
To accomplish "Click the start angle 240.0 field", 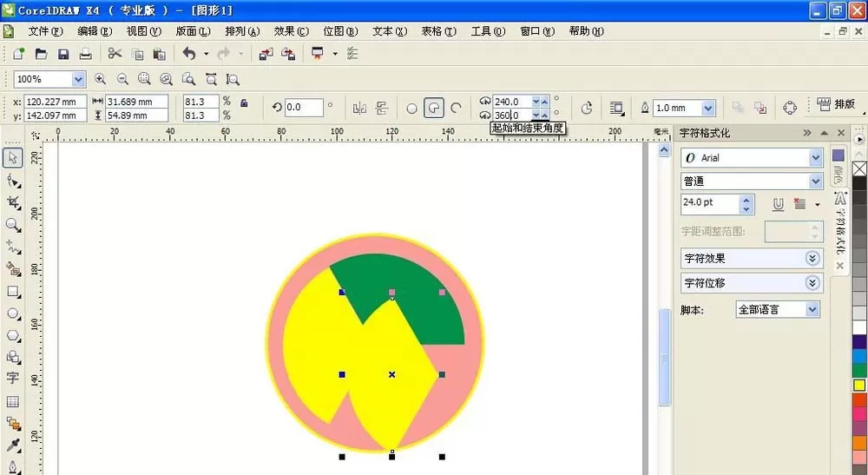I will (x=511, y=102).
